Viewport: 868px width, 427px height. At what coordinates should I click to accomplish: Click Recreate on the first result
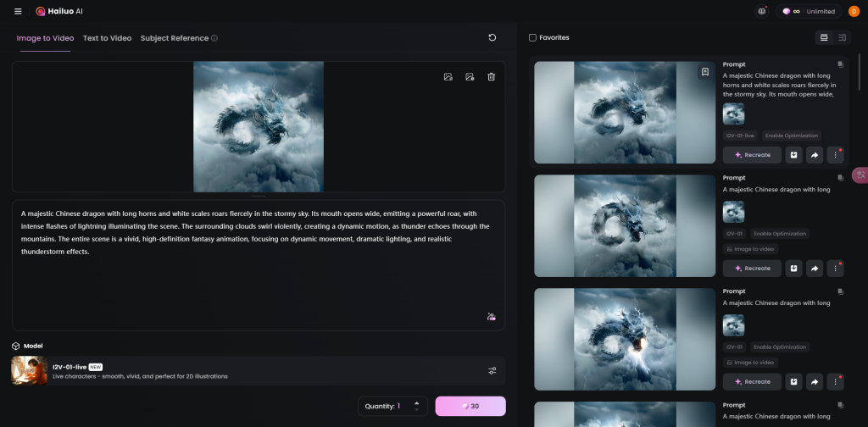pyautogui.click(x=753, y=155)
